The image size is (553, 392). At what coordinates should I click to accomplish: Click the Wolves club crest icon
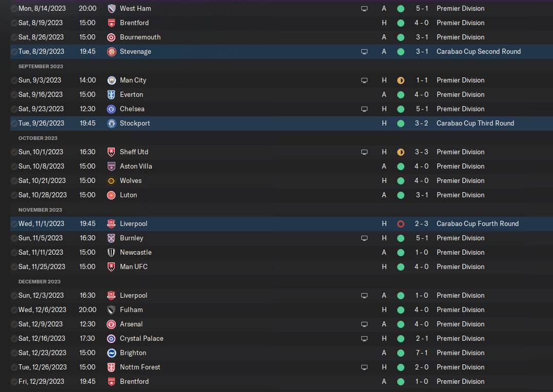111,181
